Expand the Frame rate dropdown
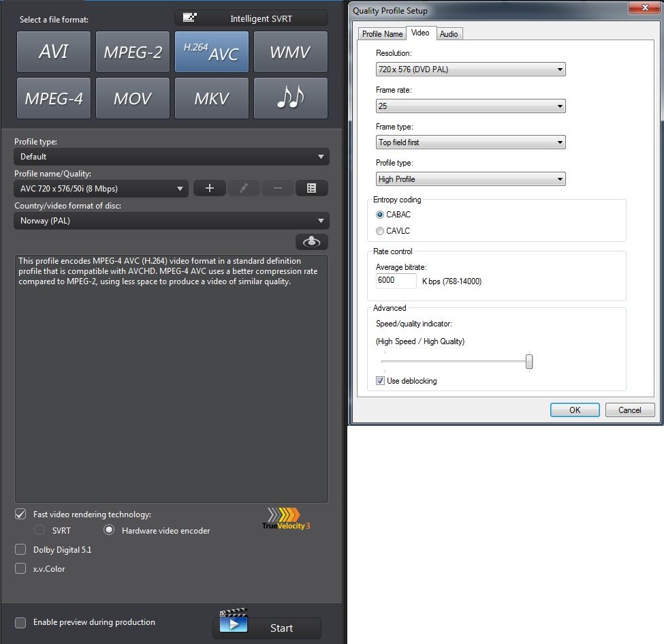Screen dimensions: 664x644 click(471, 106)
